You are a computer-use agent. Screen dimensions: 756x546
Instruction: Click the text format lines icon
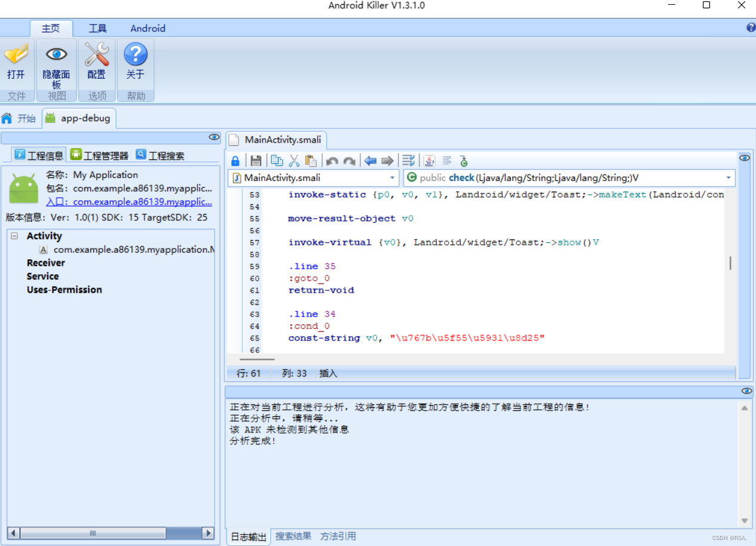[x=446, y=161]
